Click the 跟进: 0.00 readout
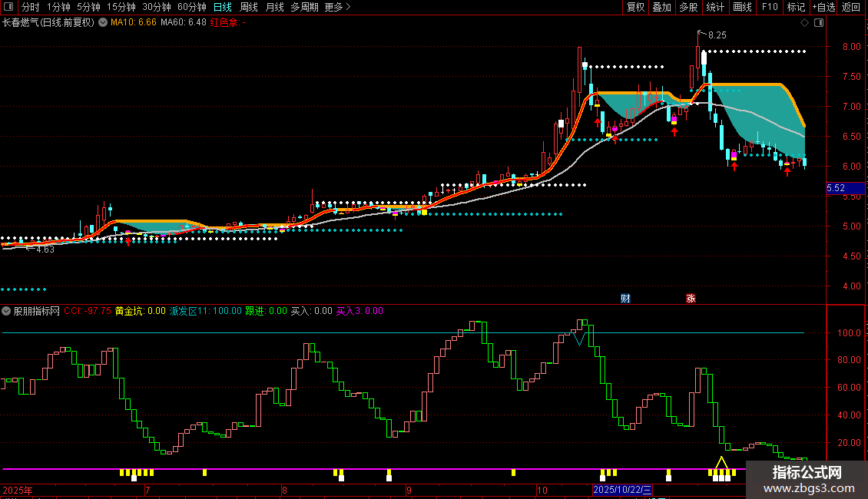The height and width of the screenshot is (499, 868). (x=266, y=311)
